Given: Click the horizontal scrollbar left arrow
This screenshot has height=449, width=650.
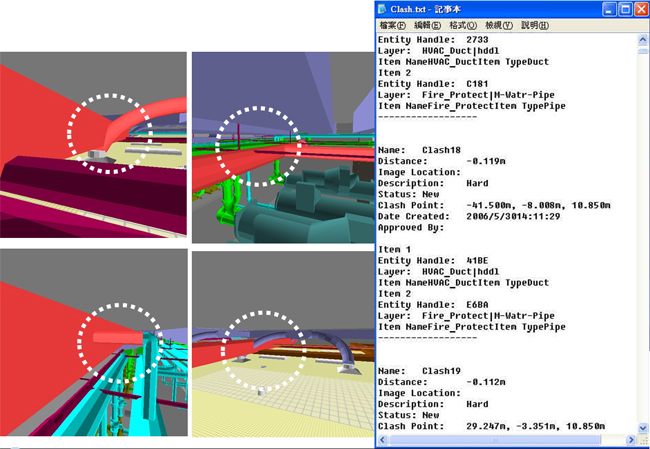Looking at the screenshot, I should tap(382, 439).
